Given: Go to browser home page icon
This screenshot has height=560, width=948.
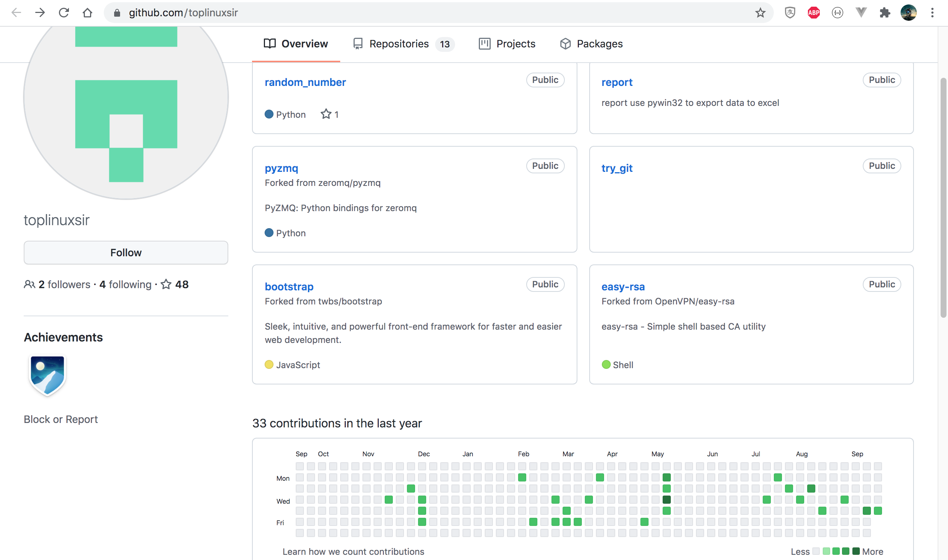Looking at the screenshot, I should (x=87, y=13).
